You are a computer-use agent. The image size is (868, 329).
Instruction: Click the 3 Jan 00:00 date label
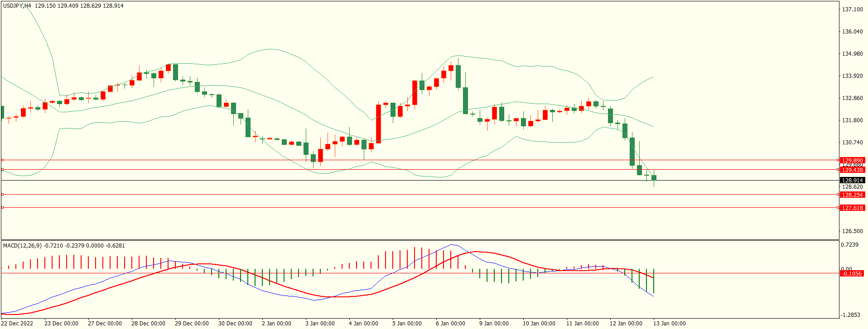click(320, 324)
